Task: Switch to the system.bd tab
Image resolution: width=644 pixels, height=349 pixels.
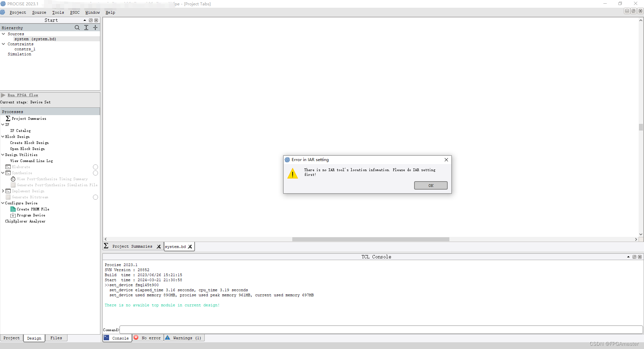Action: pos(175,246)
